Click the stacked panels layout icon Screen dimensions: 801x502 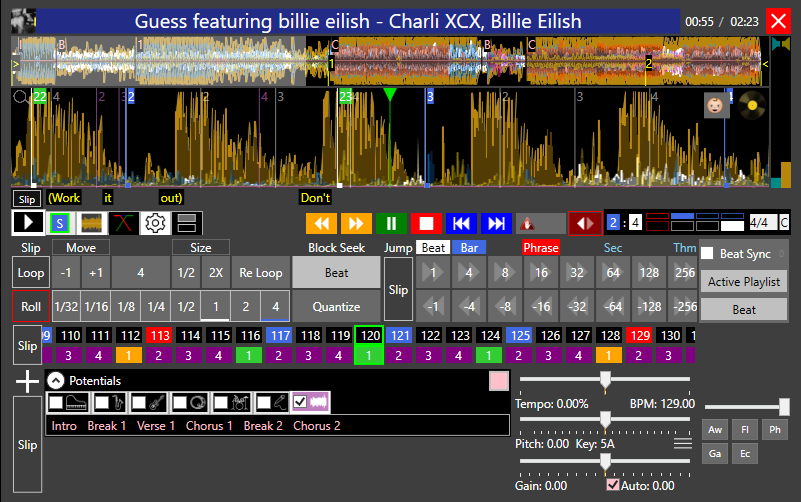pyautogui.click(x=186, y=223)
